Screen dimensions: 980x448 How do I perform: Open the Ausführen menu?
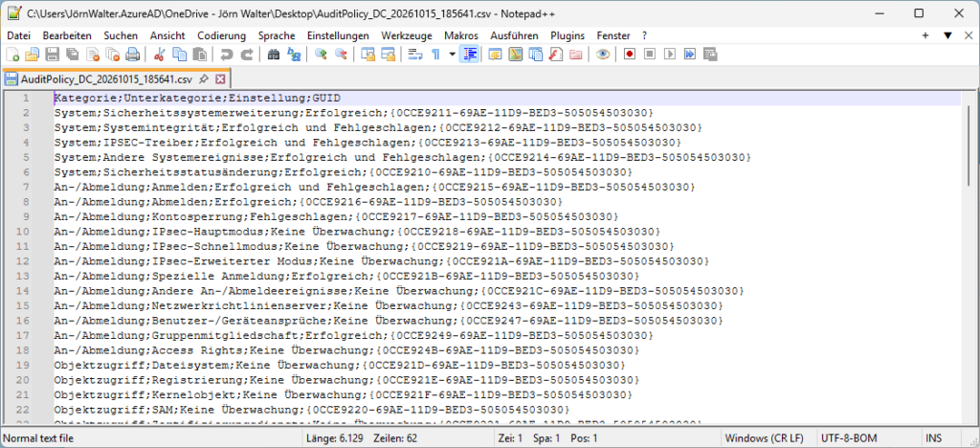514,35
